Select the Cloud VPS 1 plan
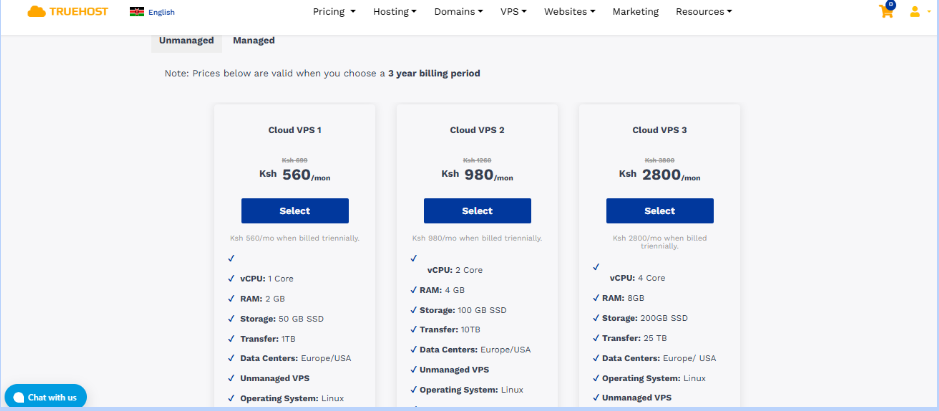939x411 pixels. tap(295, 211)
